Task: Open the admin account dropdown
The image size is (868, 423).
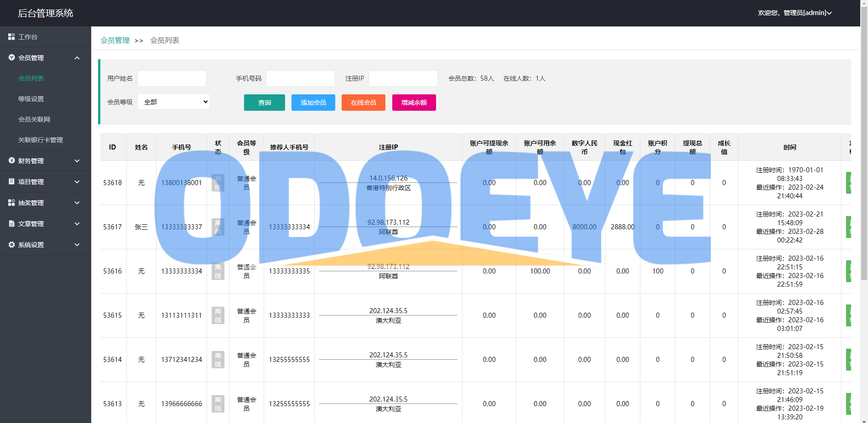Action: (794, 13)
